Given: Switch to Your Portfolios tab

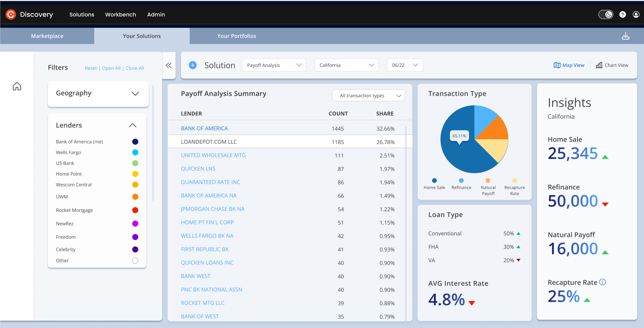Looking at the screenshot, I should click(237, 36).
